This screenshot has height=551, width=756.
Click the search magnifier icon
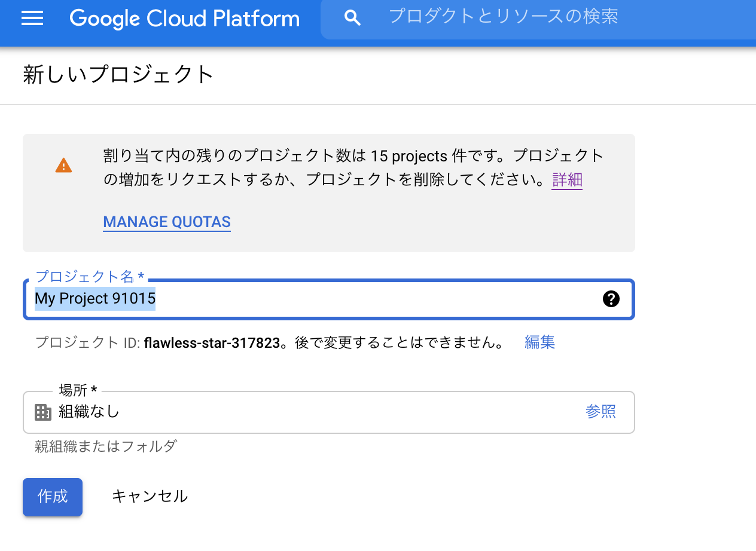(352, 19)
